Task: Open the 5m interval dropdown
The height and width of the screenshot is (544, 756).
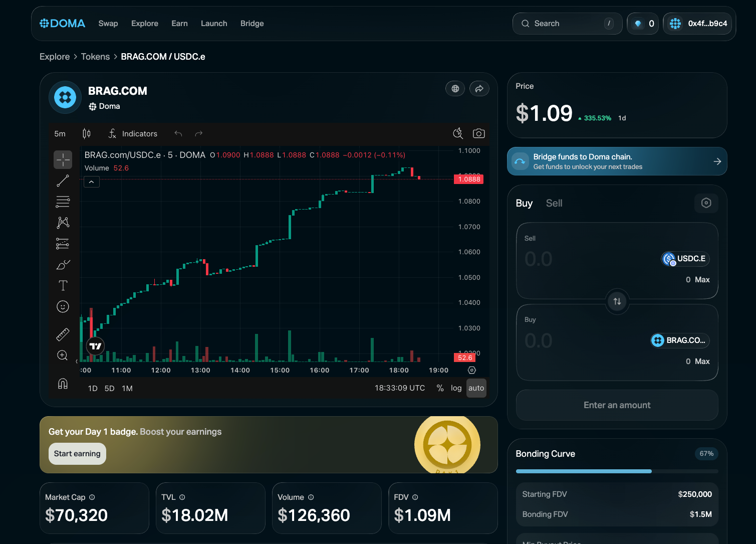Action: point(60,134)
